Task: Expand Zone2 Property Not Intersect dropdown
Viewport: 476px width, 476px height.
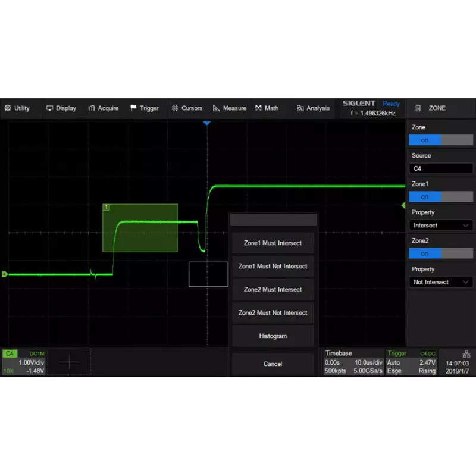Action: pyautogui.click(x=441, y=282)
